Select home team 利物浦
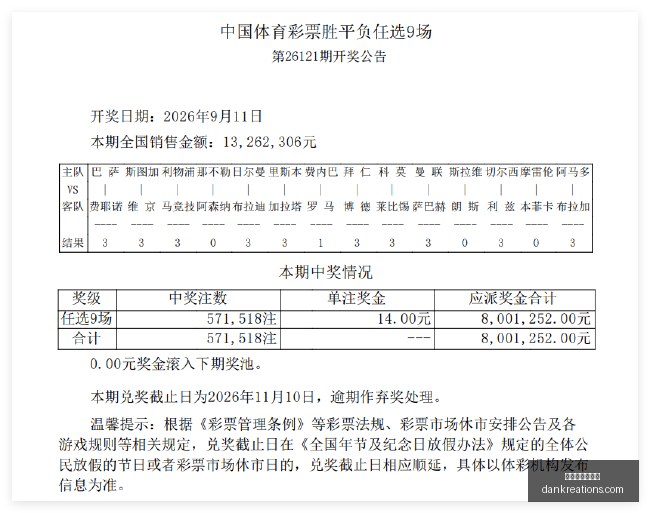Screen dimensions: 650x513 178,172
